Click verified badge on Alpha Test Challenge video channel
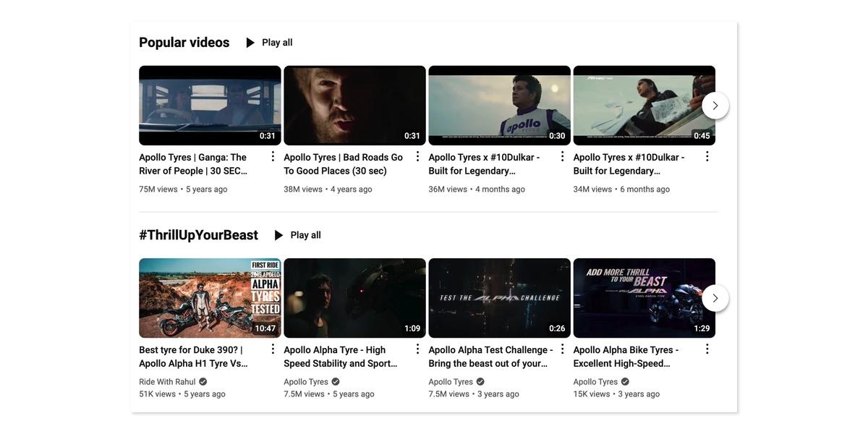 [480, 382]
